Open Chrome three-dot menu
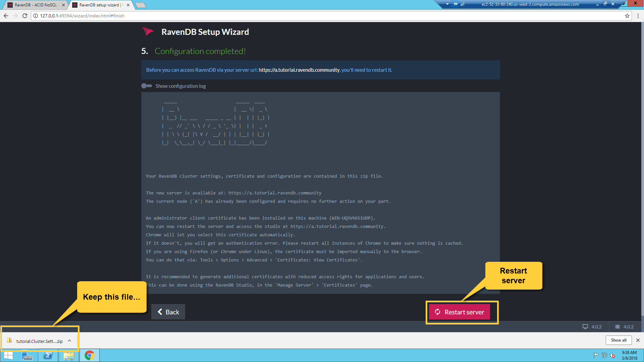The image size is (644, 362). click(638, 16)
